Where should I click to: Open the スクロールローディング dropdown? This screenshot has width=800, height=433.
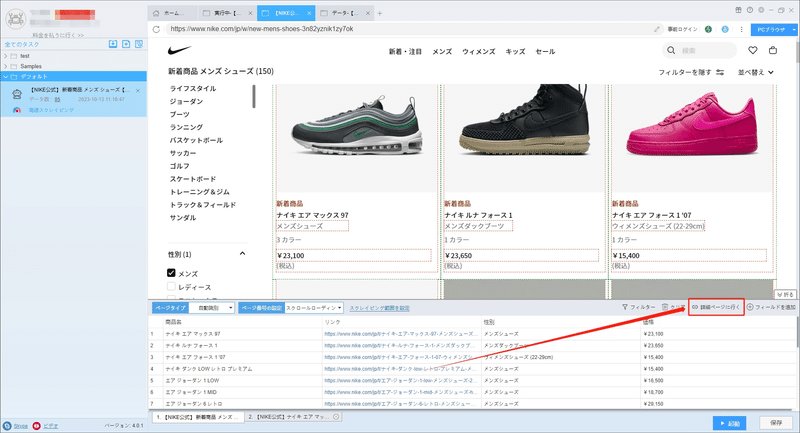[x=314, y=308]
